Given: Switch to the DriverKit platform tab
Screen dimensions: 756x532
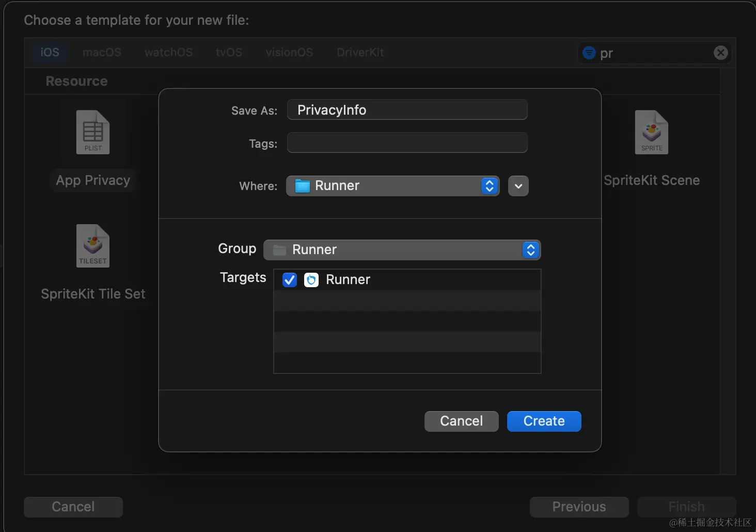Looking at the screenshot, I should coord(360,53).
